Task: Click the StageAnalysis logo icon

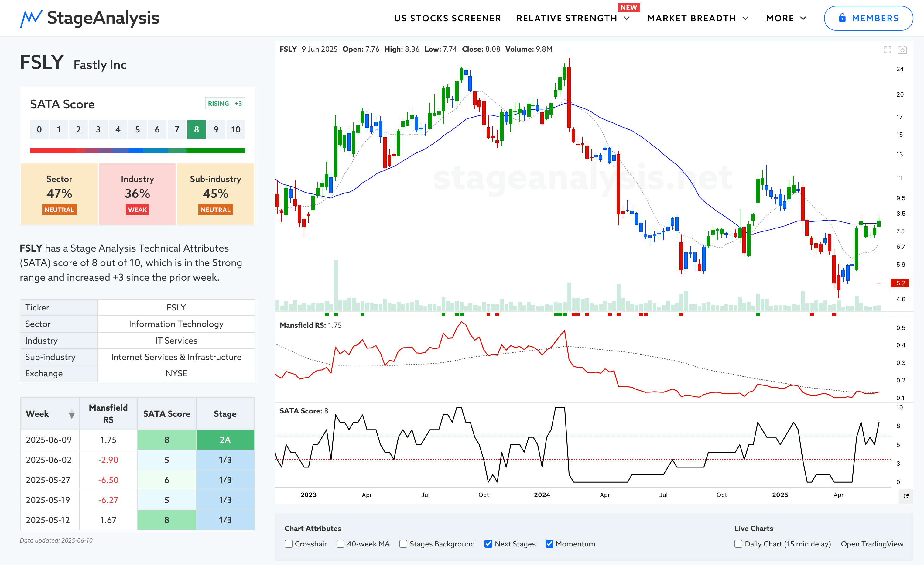Action: (x=31, y=18)
